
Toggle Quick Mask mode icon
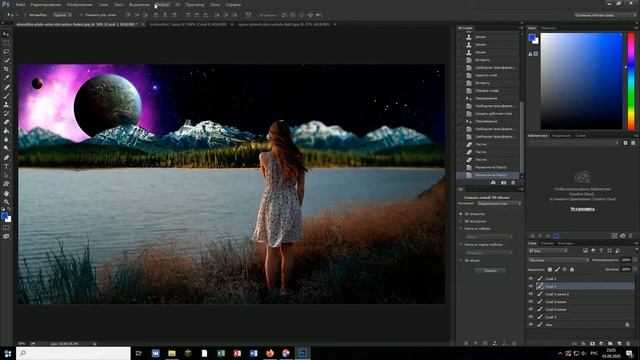(x=6, y=228)
